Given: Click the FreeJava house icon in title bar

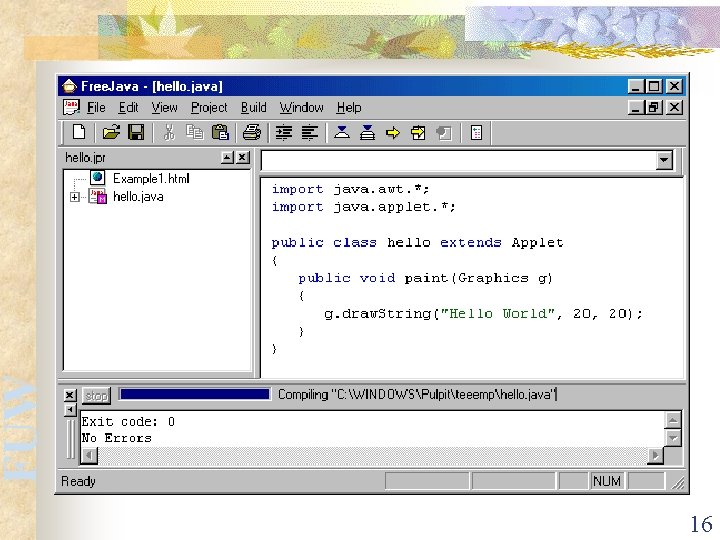Looking at the screenshot, I should pyautogui.click(x=69, y=86).
